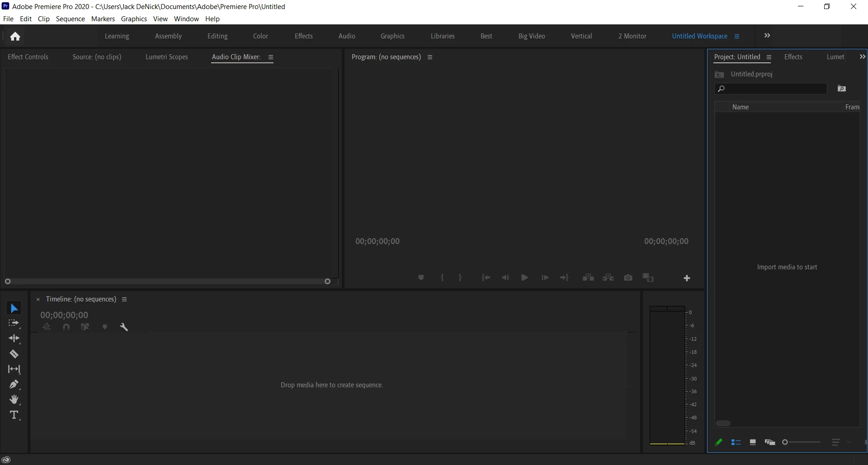This screenshot has width=868, height=465.
Task: Switch to the Effects panel tab
Action: [x=793, y=57]
